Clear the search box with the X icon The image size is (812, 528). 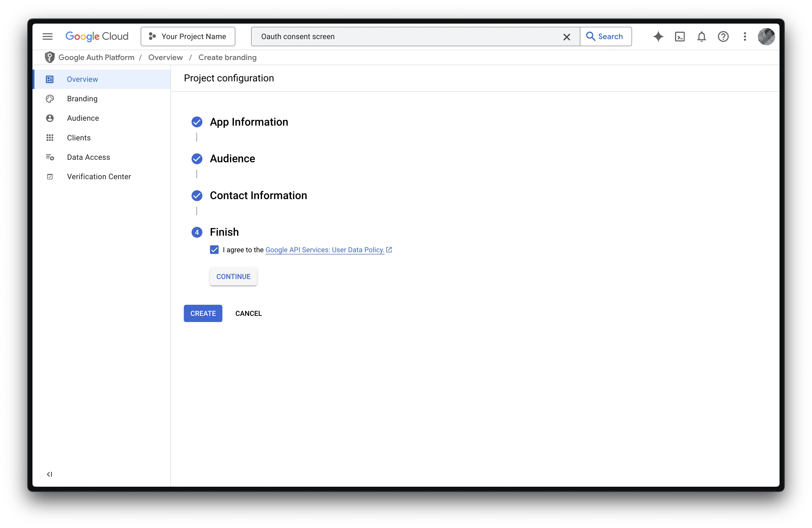566,37
